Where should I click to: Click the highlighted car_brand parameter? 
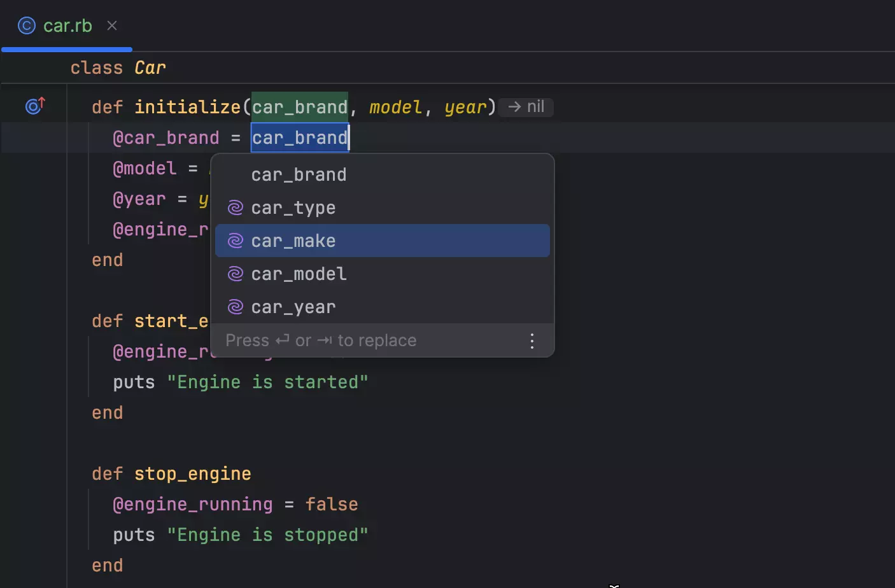pyautogui.click(x=299, y=106)
